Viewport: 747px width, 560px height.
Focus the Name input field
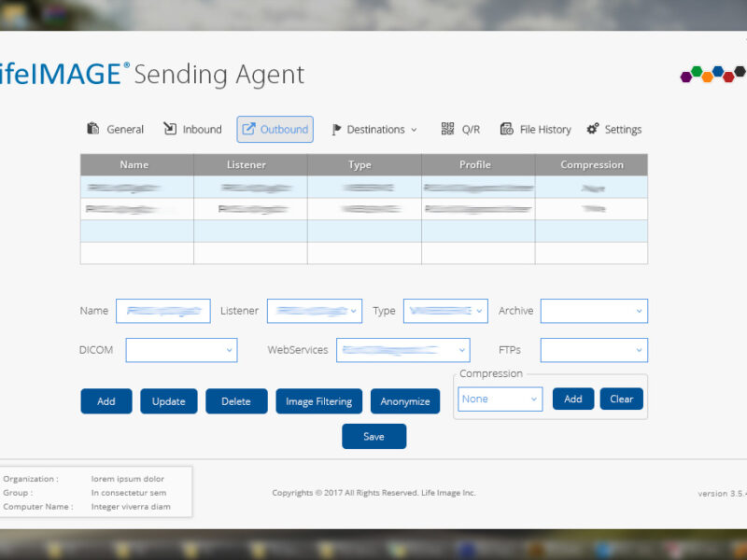[163, 311]
